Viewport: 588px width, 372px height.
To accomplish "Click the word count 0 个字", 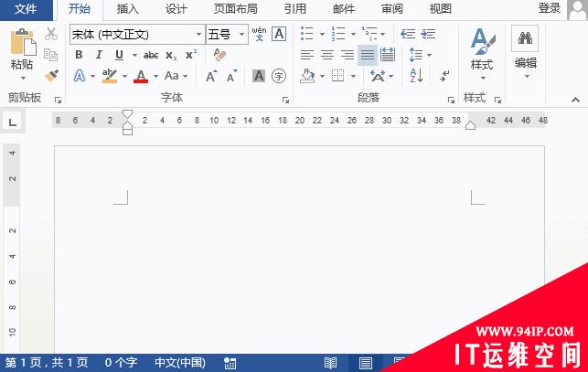I will coord(121,363).
